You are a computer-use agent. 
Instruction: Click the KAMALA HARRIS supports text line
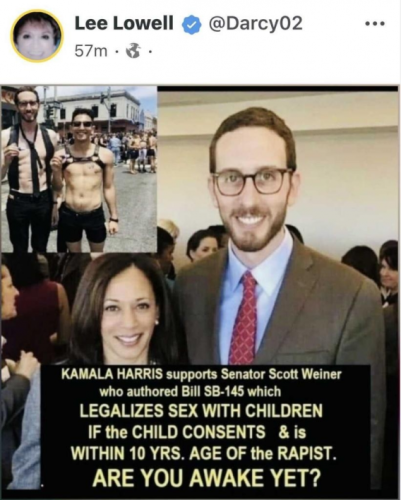click(201, 374)
